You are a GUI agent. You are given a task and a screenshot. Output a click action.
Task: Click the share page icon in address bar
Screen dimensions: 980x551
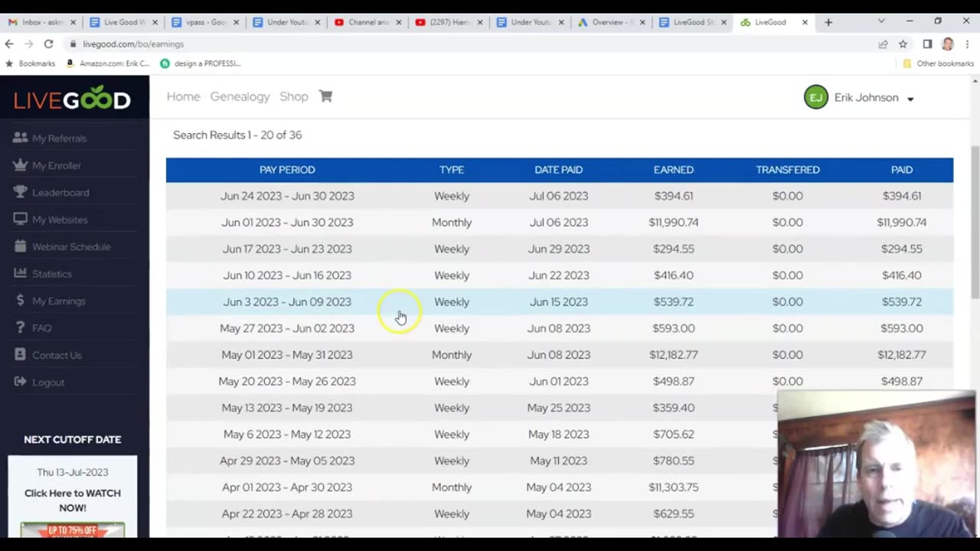pos(883,44)
